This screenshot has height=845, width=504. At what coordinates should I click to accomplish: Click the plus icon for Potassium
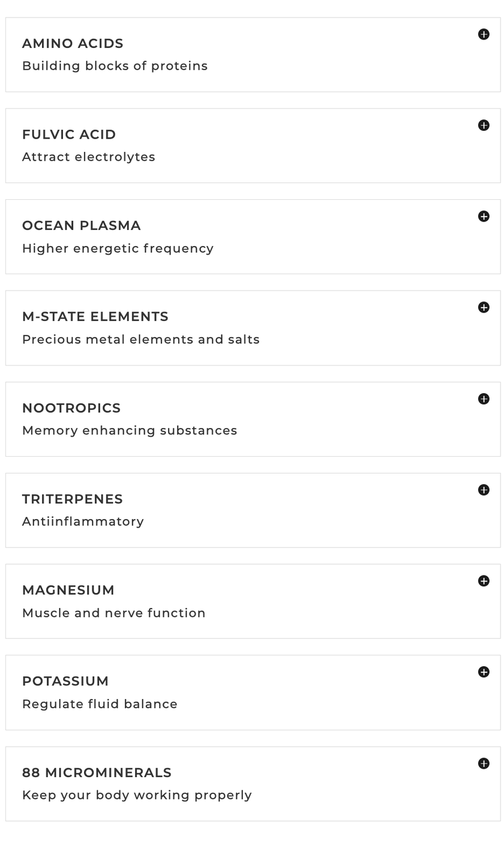[x=484, y=672]
